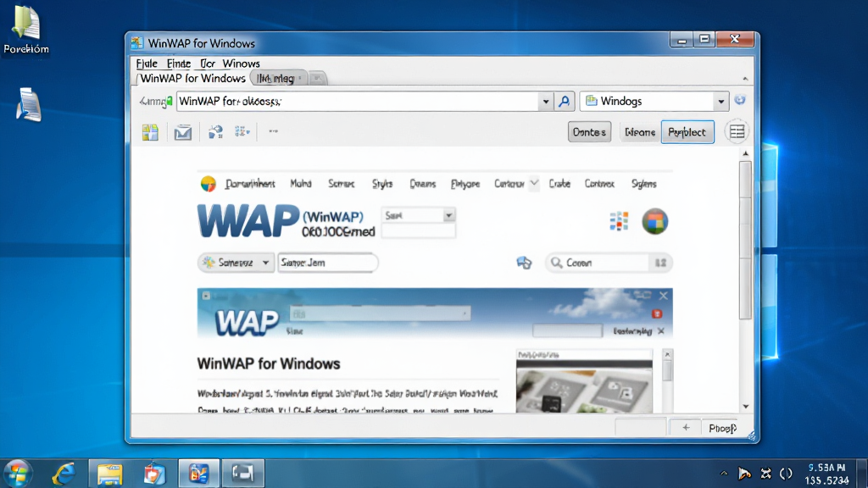Click the share people toolbar icon

[x=215, y=131]
